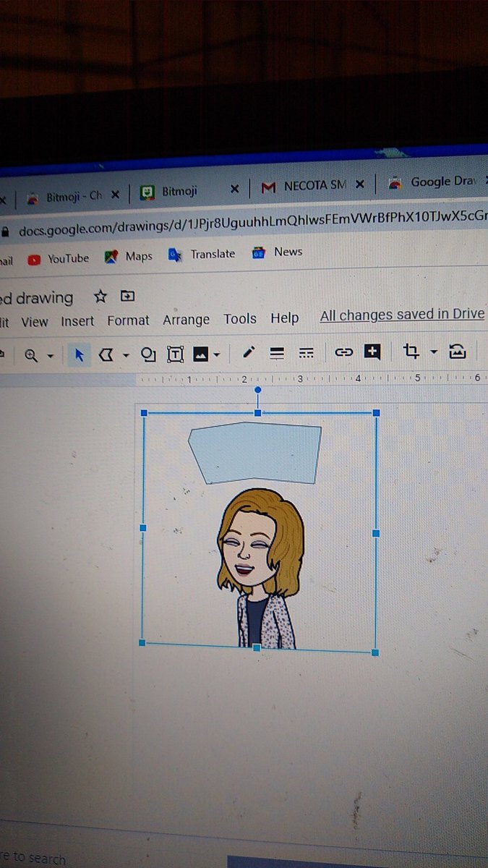Expand the Mask image dropdown arrow
The width and height of the screenshot is (488, 868).
[434, 352]
